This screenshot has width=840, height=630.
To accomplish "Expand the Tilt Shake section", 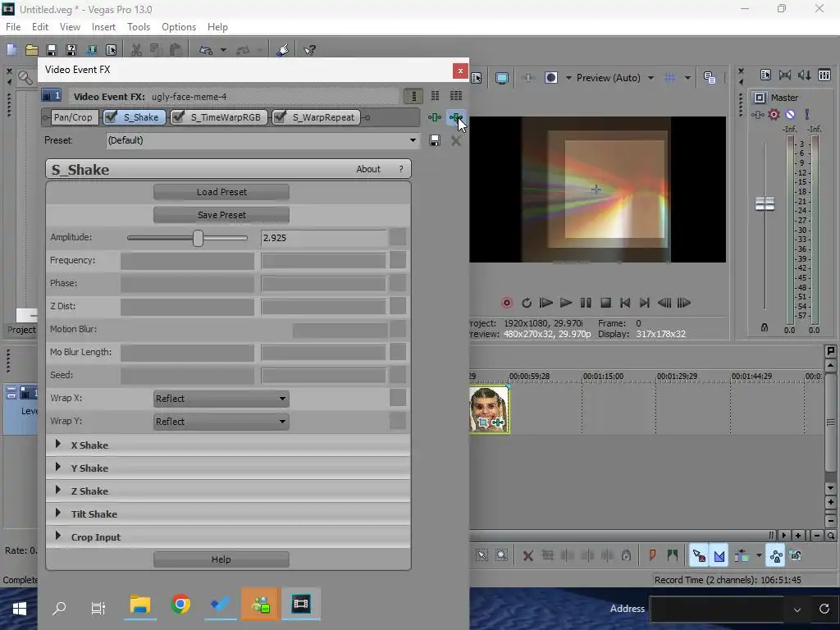I will tap(58, 514).
